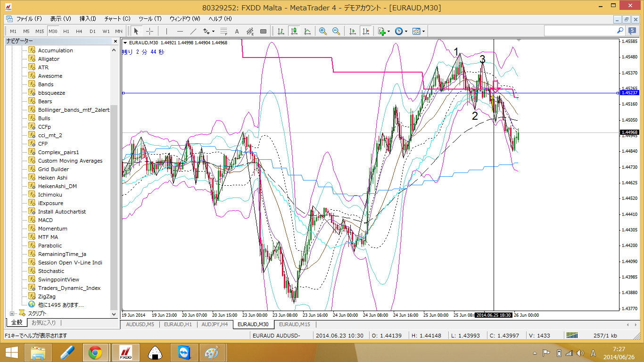This screenshot has width=644, height=362.
Task: Select the Traders_Dynamic_Index indicator
Action: [x=69, y=288]
